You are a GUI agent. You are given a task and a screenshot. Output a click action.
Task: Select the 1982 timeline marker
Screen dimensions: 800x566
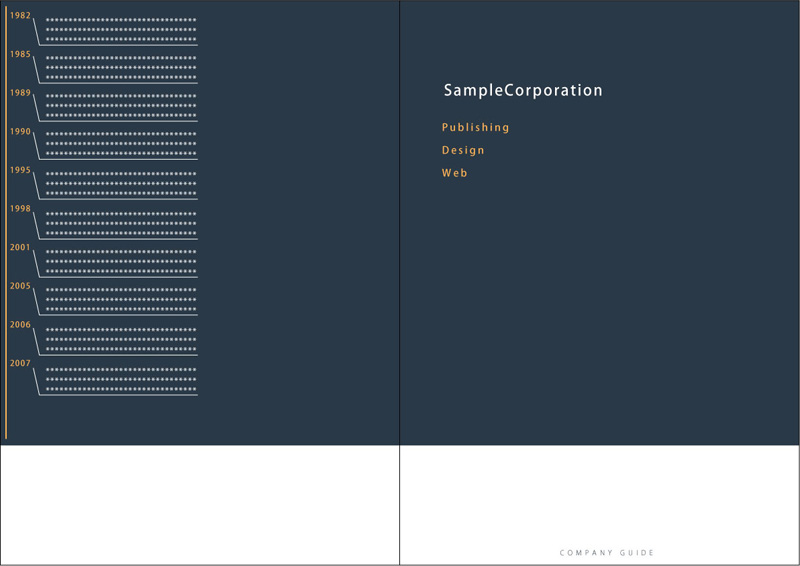pyautogui.click(x=20, y=15)
